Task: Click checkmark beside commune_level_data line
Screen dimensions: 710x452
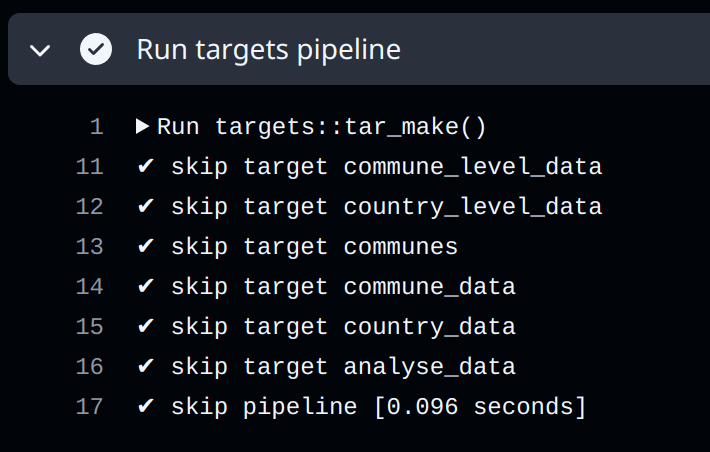Action: pos(145,166)
